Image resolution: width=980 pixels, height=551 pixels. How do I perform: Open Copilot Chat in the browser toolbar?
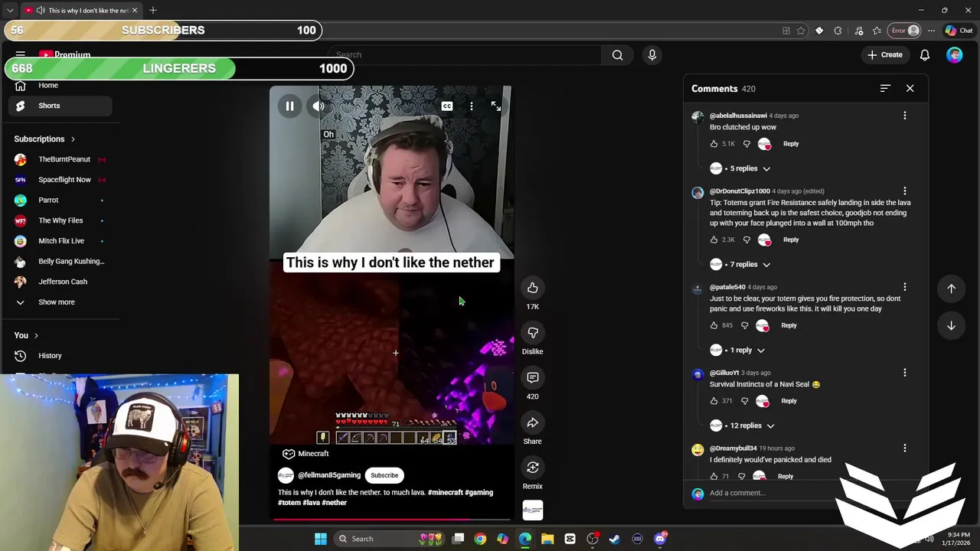click(959, 31)
